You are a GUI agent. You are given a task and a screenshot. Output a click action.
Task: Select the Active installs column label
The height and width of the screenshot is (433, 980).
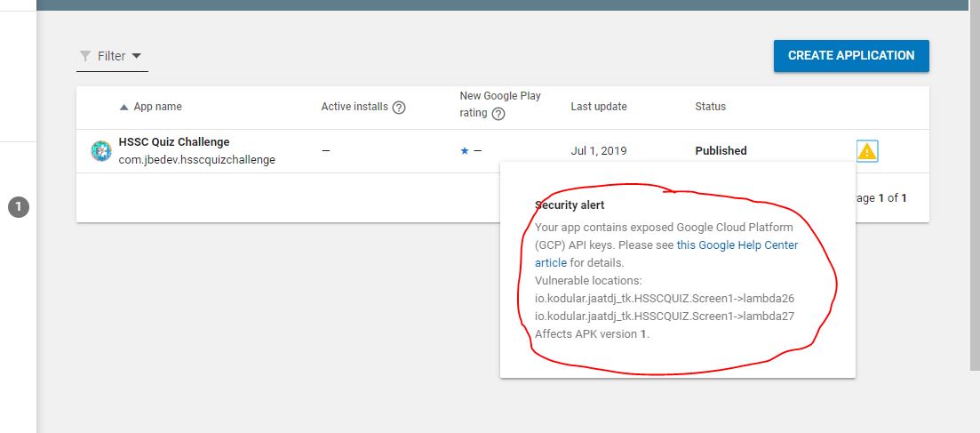[x=355, y=107]
